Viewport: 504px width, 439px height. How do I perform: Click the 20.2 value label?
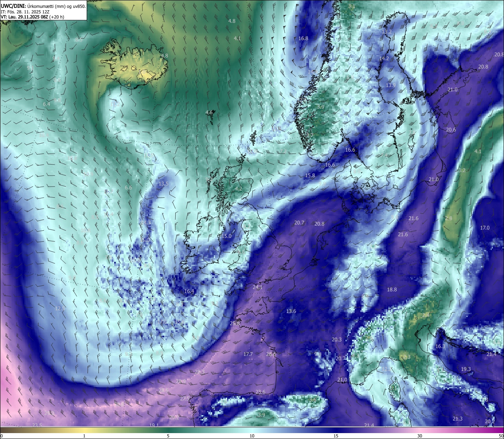(490, 422)
